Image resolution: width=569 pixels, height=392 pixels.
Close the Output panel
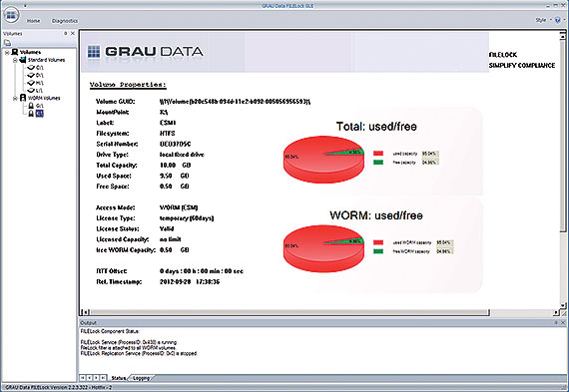pyautogui.click(x=563, y=322)
